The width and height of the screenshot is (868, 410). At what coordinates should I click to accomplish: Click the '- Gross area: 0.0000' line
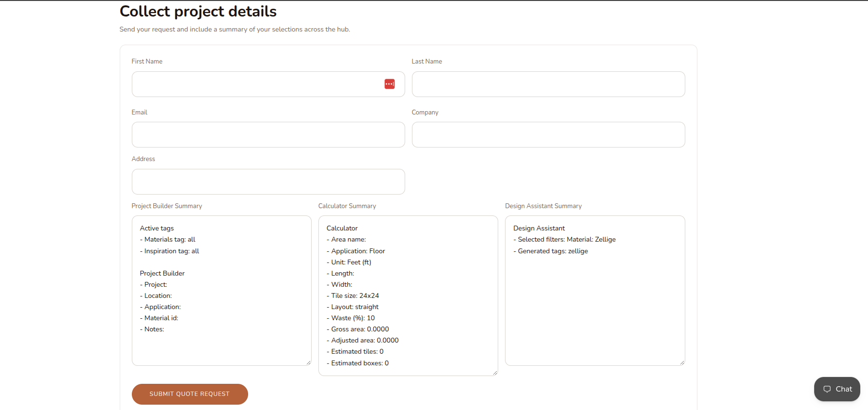coord(358,329)
